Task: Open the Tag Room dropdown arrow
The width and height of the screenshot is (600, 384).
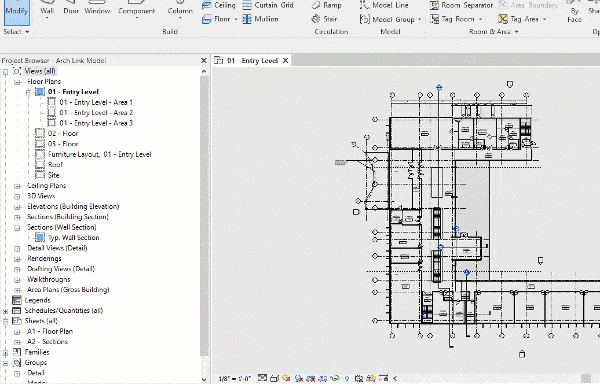Action: pyautogui.click(x=480, y=19)
